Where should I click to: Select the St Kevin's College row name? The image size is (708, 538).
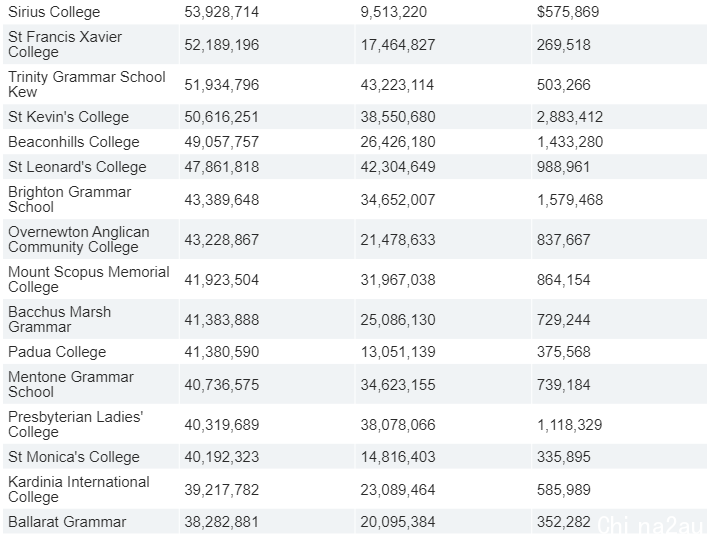[x=69, y=117]
